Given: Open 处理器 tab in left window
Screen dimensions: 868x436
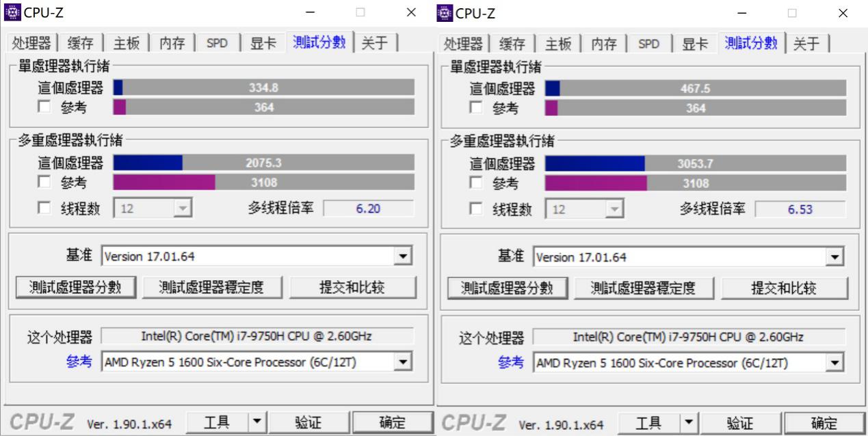Looking at the screenshot, I should (x=32, y=43).
